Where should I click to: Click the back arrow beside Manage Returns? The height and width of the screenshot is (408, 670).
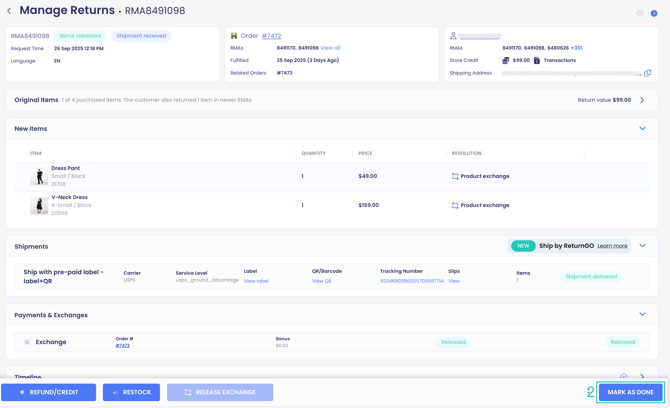[9, 11]
